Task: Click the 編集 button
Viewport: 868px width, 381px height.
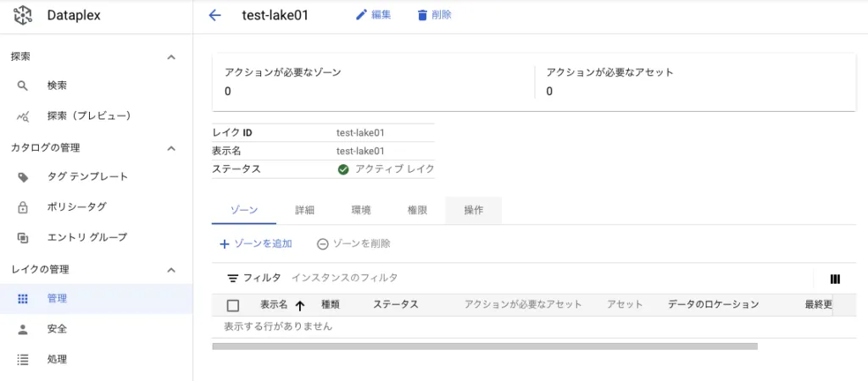Action: coord(374,15)
